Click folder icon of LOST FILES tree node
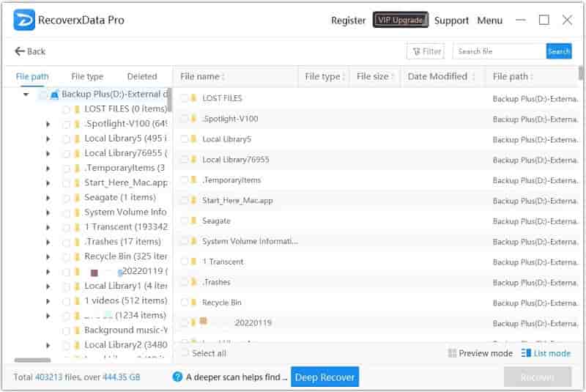Screen dimensions: 586x392 pos(77,109)
